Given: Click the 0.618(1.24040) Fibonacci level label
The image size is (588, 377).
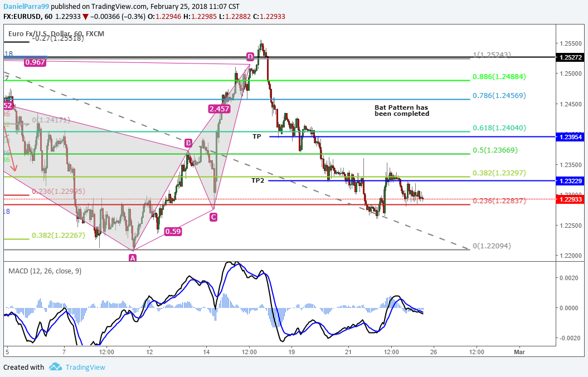Looking at the screenshot, I should click(499, 128).
